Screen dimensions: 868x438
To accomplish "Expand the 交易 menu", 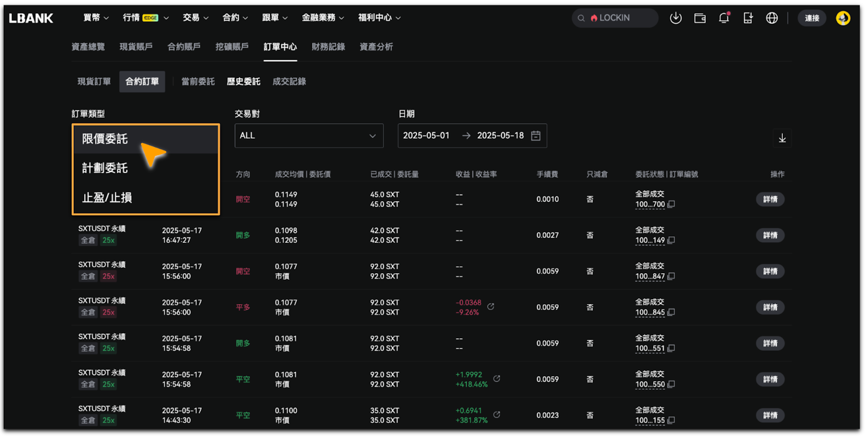I will (x=195, y=18).
